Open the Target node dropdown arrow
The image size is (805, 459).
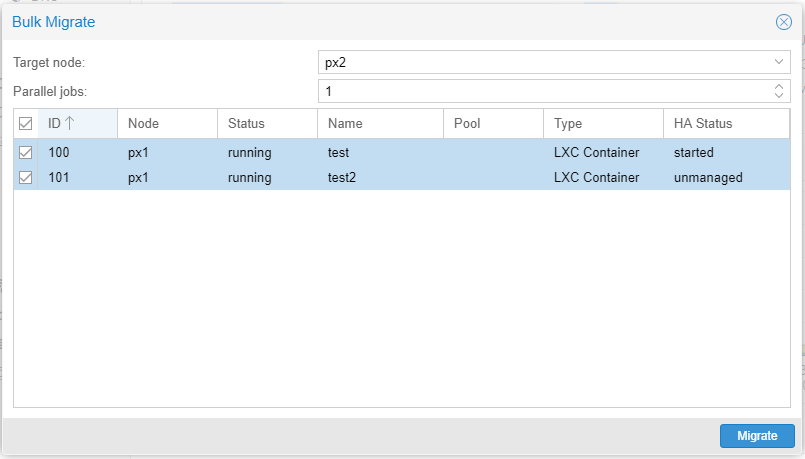pyautogui.click(x=779, y=62)
